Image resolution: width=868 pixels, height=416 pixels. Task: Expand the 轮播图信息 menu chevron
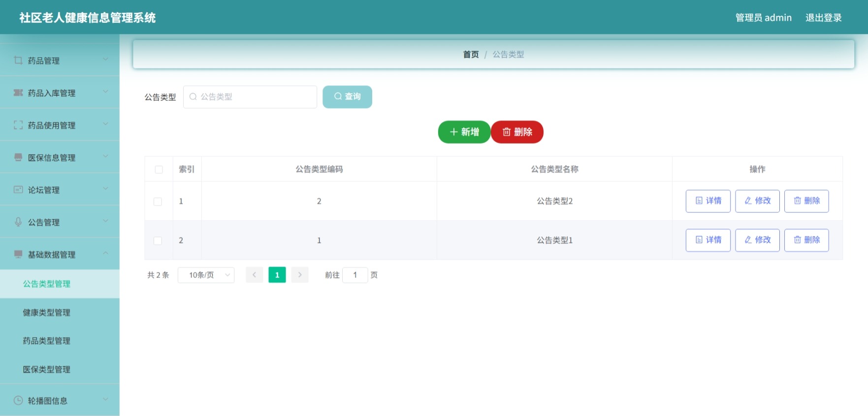point(105,400)
